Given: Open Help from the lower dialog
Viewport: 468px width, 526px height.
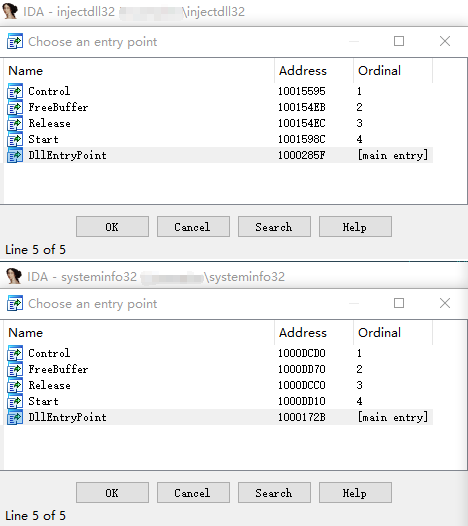Looking at the screenshot, I should 355,492.
